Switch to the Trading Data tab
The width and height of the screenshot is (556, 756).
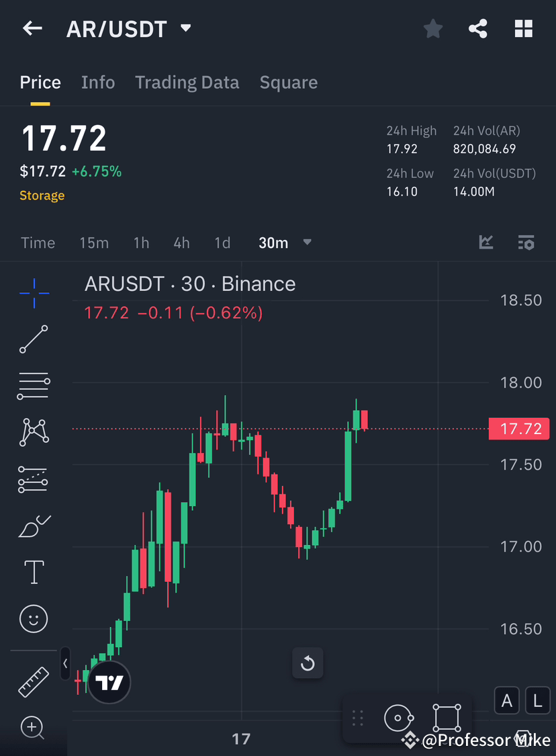point(187,82)
